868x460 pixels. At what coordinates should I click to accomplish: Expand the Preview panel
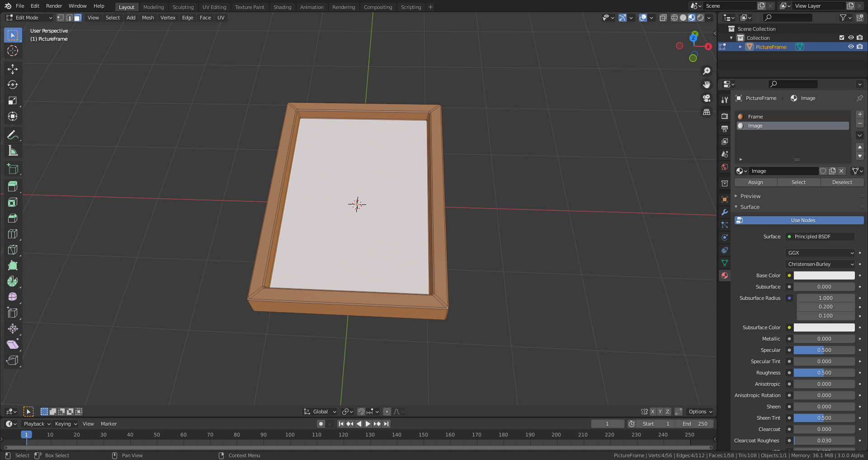pos(750,196)
